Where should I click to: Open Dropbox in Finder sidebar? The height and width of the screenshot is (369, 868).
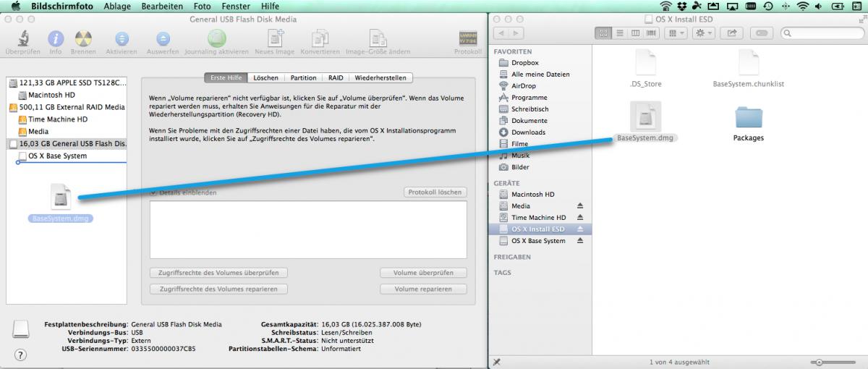540,63
